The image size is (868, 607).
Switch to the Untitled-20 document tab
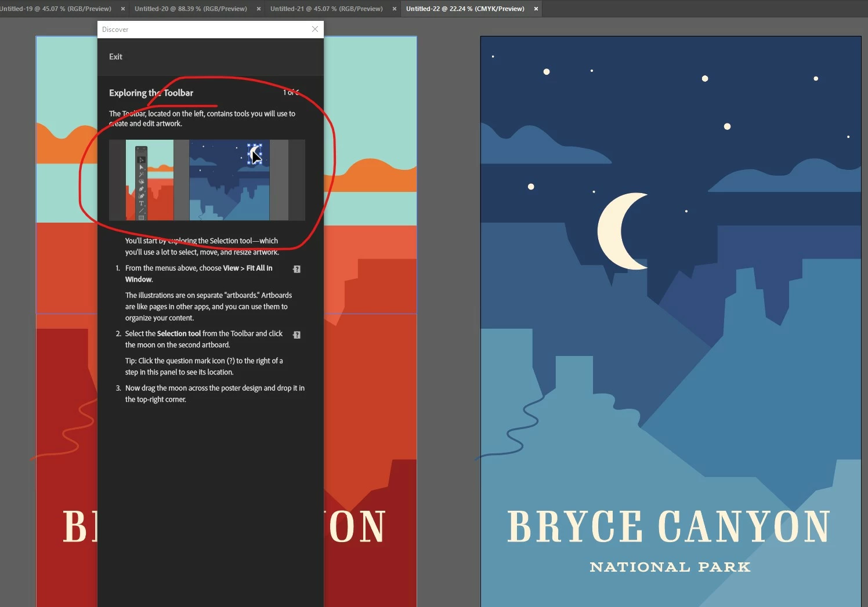(191, 9)
